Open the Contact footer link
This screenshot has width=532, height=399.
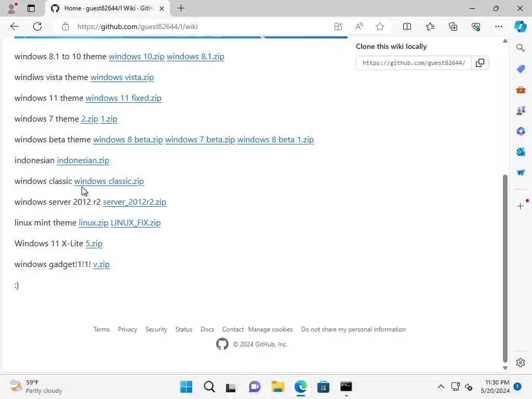pyautogui.click(x=233, y=329)
